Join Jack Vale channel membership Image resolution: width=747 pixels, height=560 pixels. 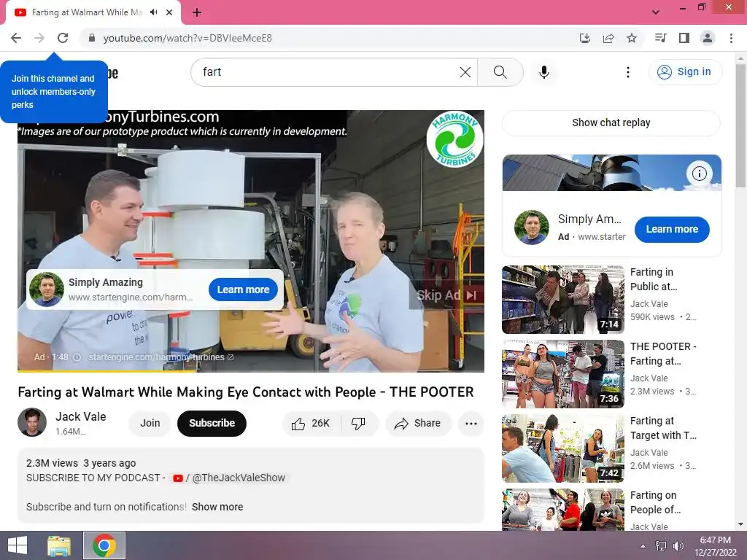150,423
